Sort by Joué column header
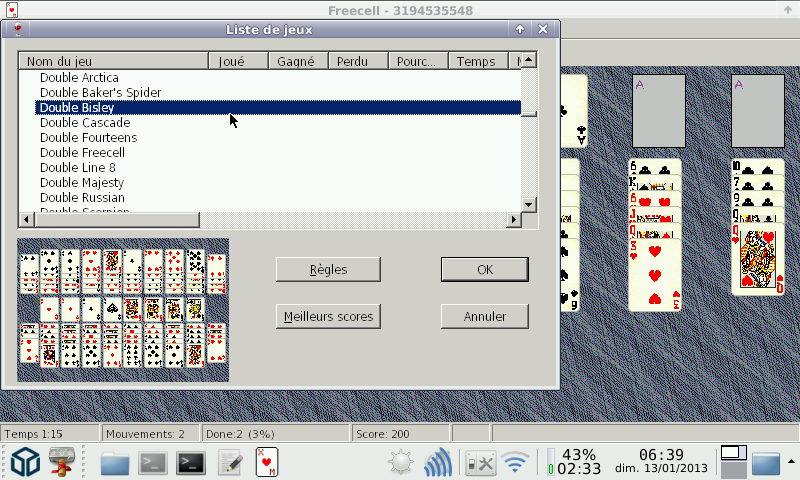Viewport: 800px width, 480px height. (x=238, y=61)
